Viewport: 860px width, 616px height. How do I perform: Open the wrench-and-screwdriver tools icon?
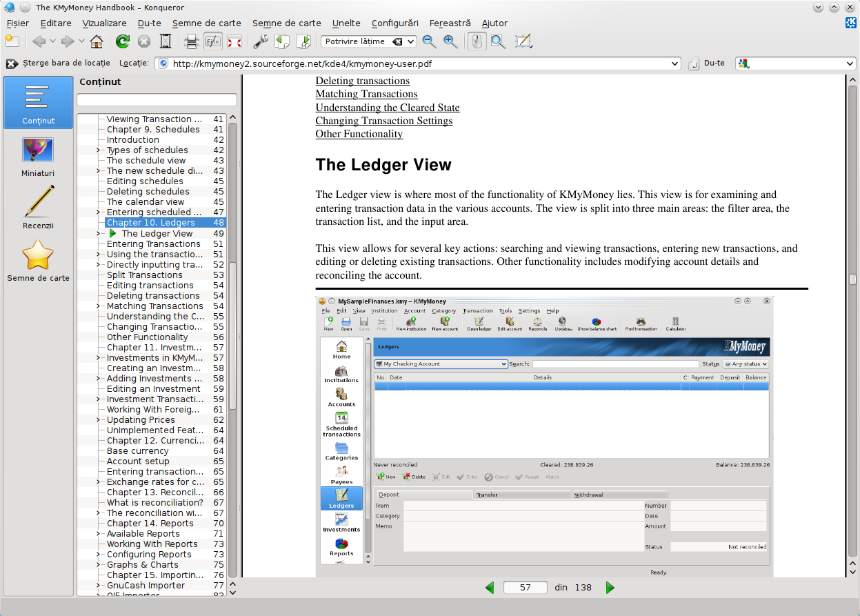[261, 41]
